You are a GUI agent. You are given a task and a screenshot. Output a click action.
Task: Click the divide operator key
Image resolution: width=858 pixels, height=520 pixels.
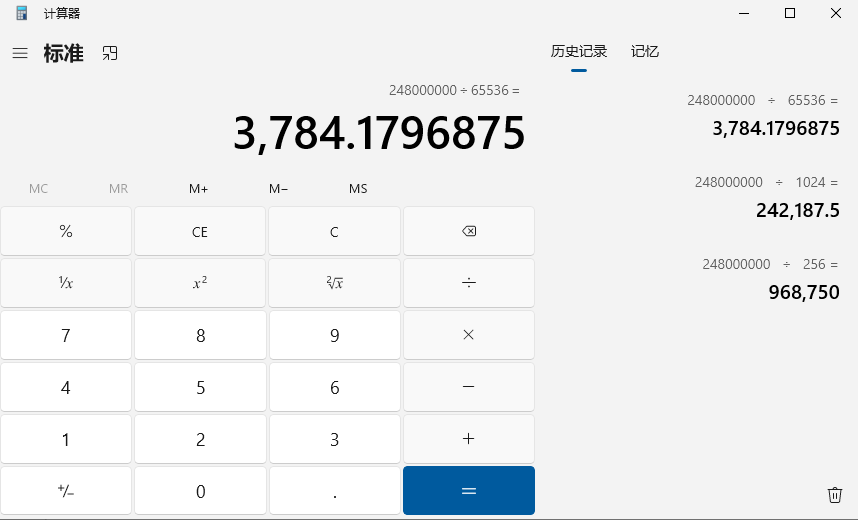point(469,283)
